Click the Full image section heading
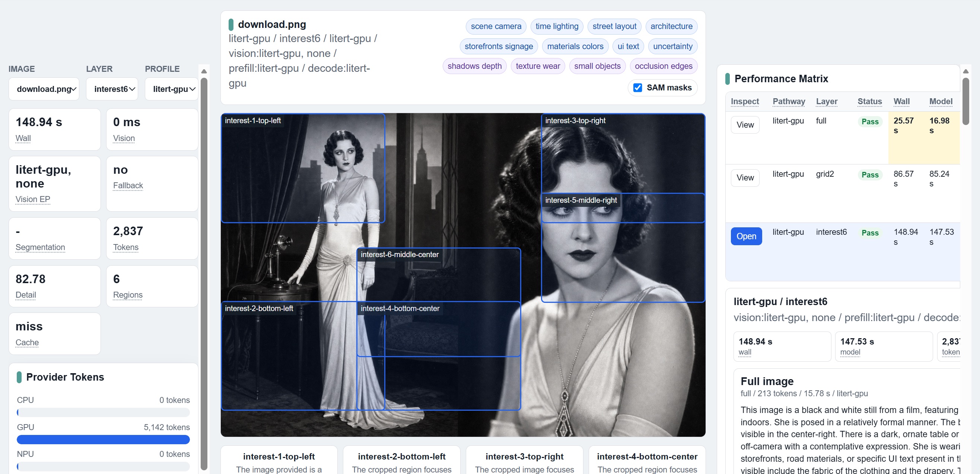Screen dimensions: 980x474 767,381
